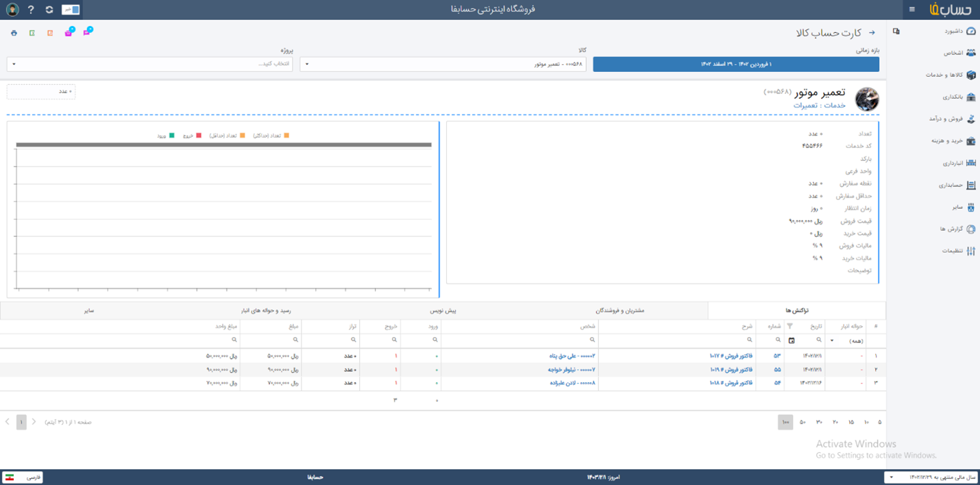The width and height of the screenshot is (980, 485).
Task: Open customer link علی حق پناه
Action: point(572,356)
